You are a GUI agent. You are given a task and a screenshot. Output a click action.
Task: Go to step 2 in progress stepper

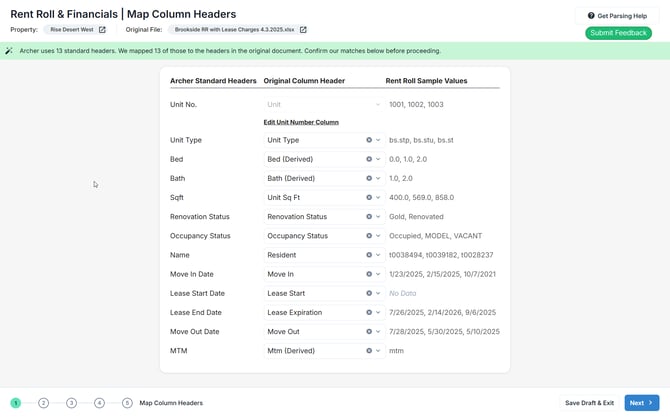tap(43, 403)
